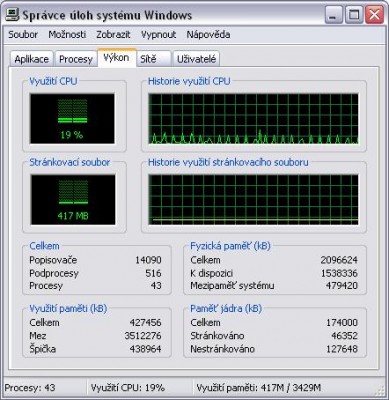Maximize the Task Manager window
389x400 pixels.
click(x=354, y=15)
